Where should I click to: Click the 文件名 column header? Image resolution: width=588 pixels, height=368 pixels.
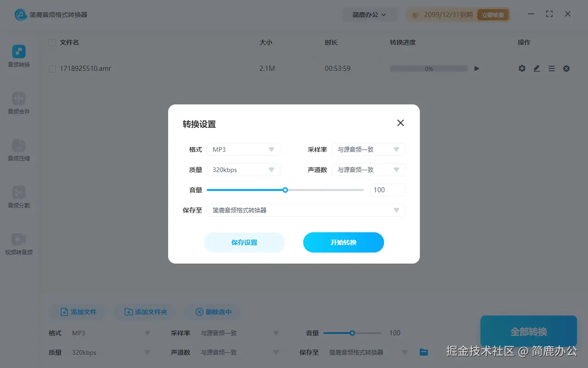(69, 42)
